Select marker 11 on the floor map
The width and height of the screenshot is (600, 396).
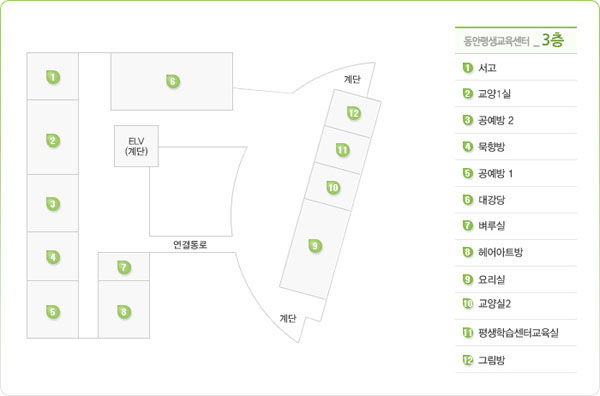[x=343, y=150]
